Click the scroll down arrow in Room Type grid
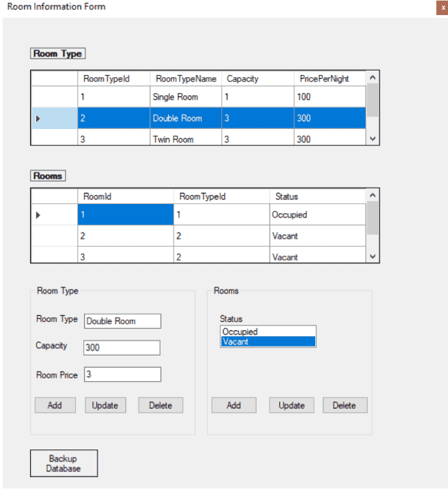Viewport: 448px width, 490px height. 372,139
